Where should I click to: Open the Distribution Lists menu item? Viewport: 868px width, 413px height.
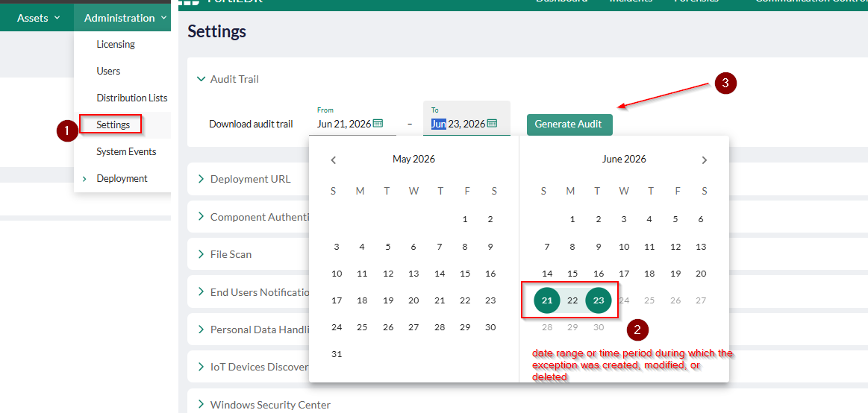(132, 98)
